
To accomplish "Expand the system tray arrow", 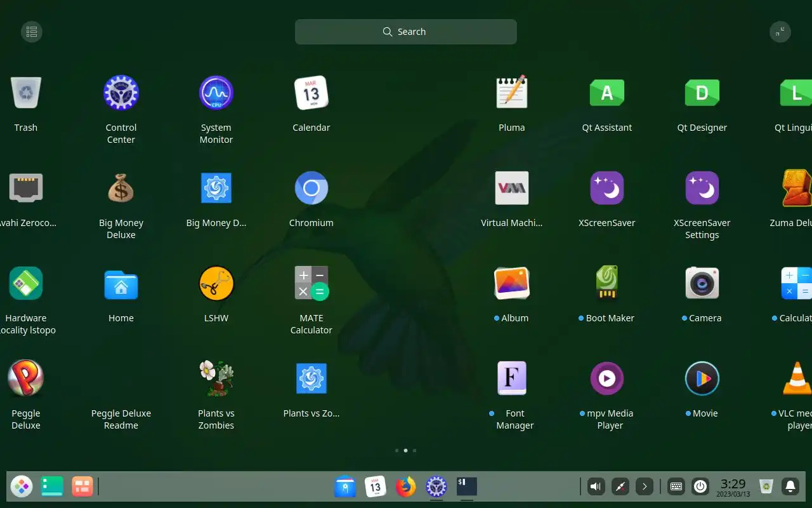I will click(645, 487).
